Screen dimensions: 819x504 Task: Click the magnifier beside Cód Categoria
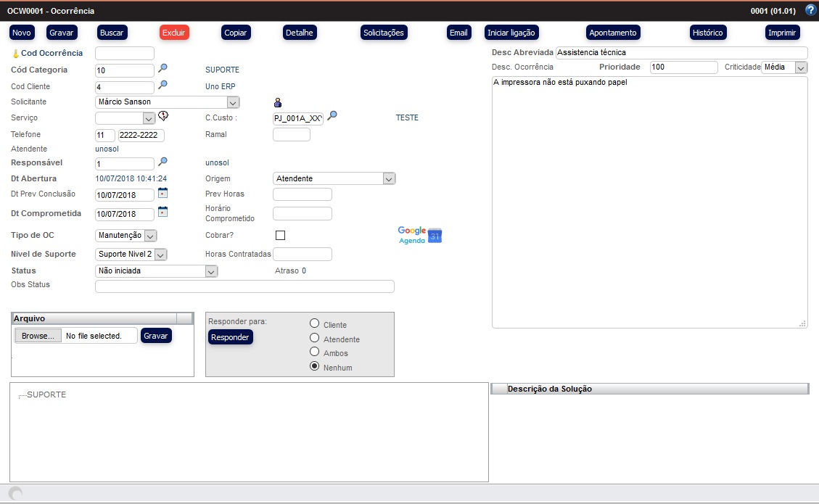[163, 69]
